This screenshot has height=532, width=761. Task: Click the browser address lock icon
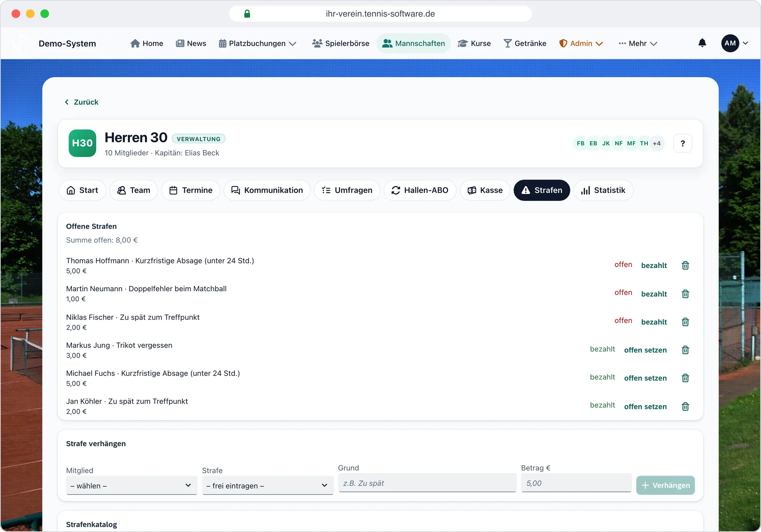pyautogui.click(x=247, y=14)
